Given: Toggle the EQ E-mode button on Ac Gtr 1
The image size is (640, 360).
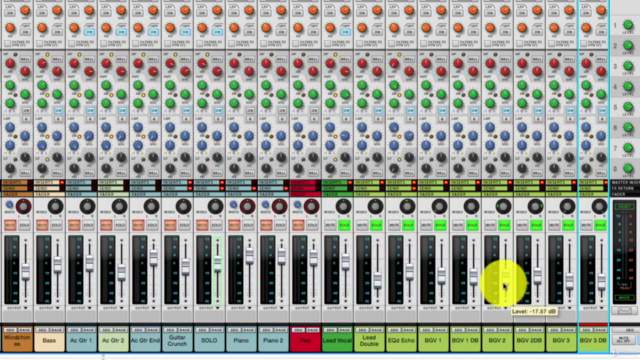Looking at the screenshot, I should (x=90, y=119).
